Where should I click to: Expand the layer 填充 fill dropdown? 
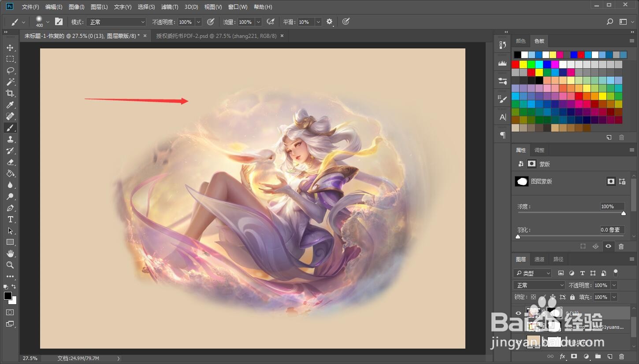(614, 297)
